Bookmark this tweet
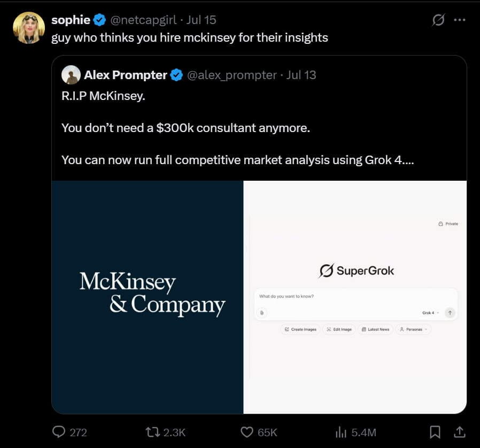 (x=435, y=432)
